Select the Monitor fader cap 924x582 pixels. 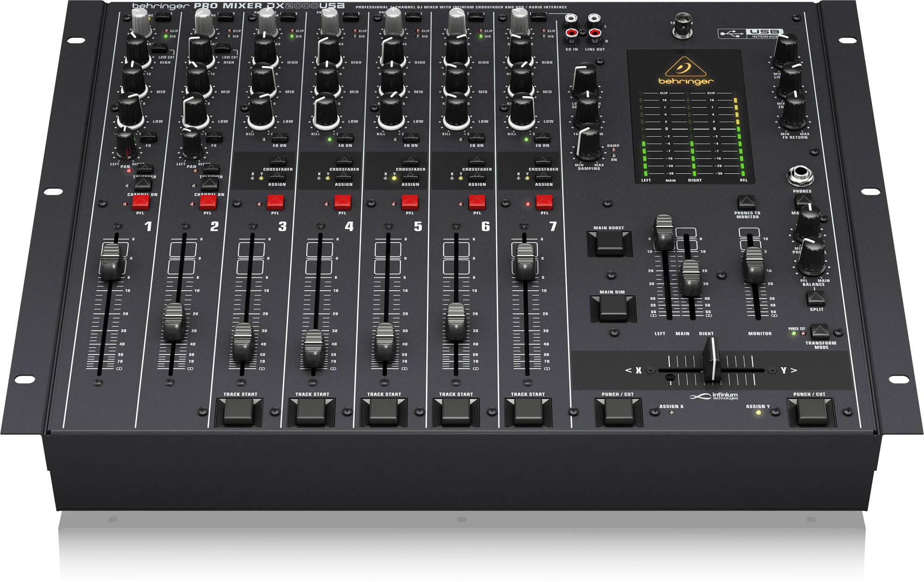pos(754,265)
